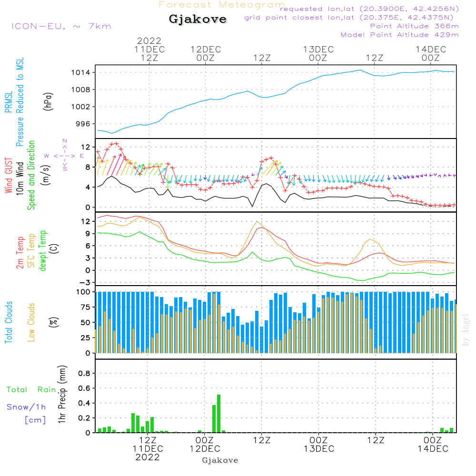Click the 25 cloud percent axis value
The width and height of the screenshot is (476, 476).
point(86,338)
